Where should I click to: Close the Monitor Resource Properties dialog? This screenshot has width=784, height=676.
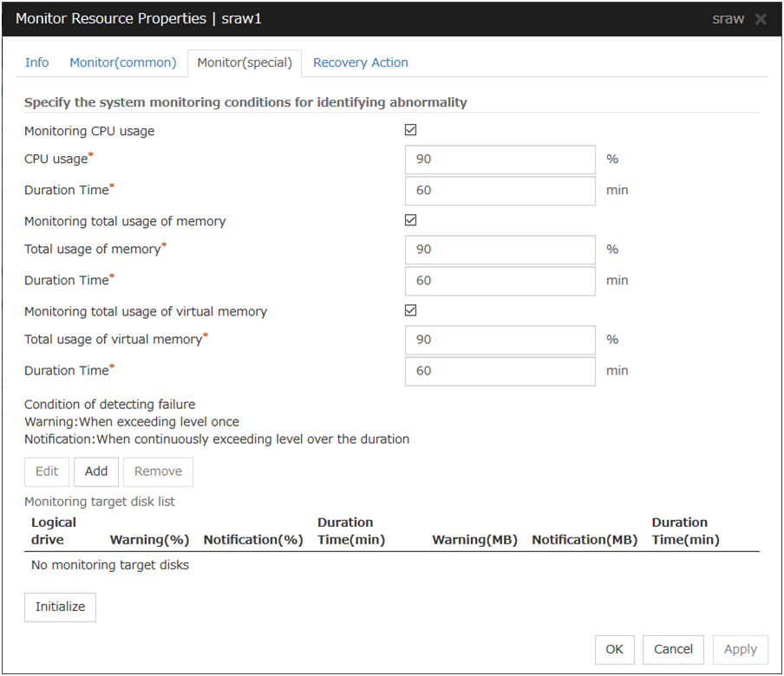(x=761, y=19)
